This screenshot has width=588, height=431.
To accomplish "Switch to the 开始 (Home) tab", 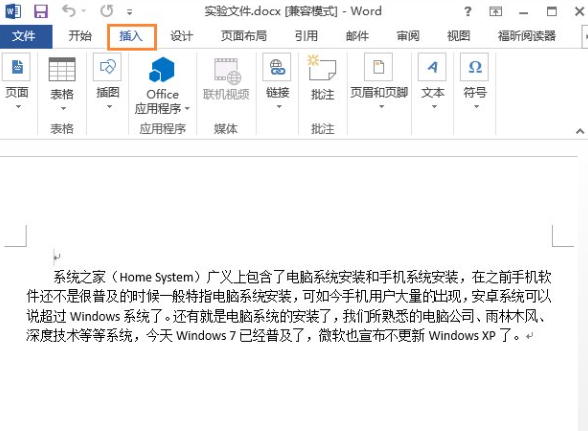I will coord(80,36).
